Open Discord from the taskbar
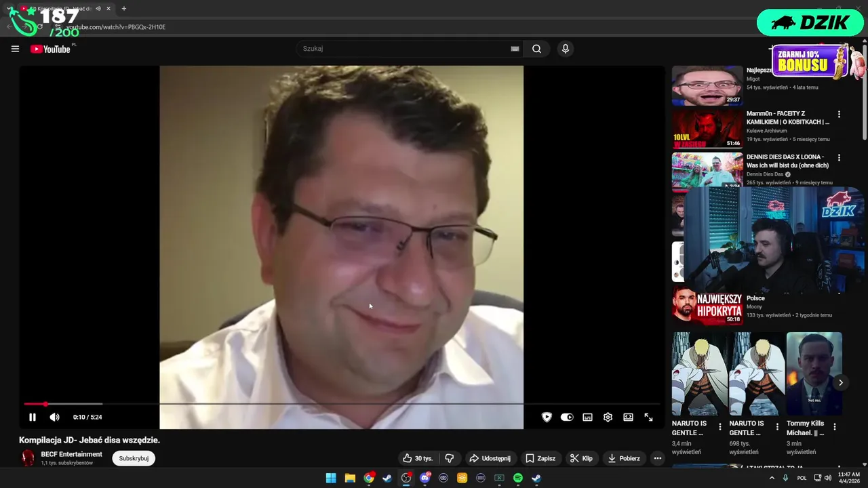The height and width of the screenshot is (488, 868). (425, 478)
